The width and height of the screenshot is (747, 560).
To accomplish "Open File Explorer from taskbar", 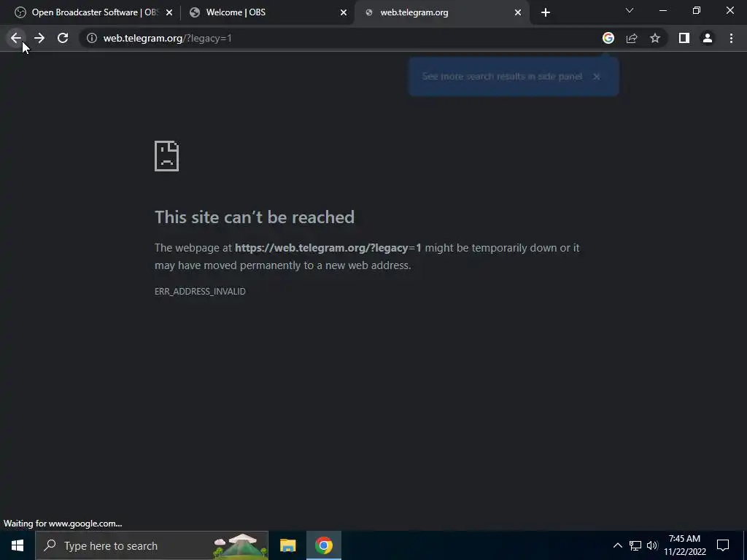I will click(287, 545).
